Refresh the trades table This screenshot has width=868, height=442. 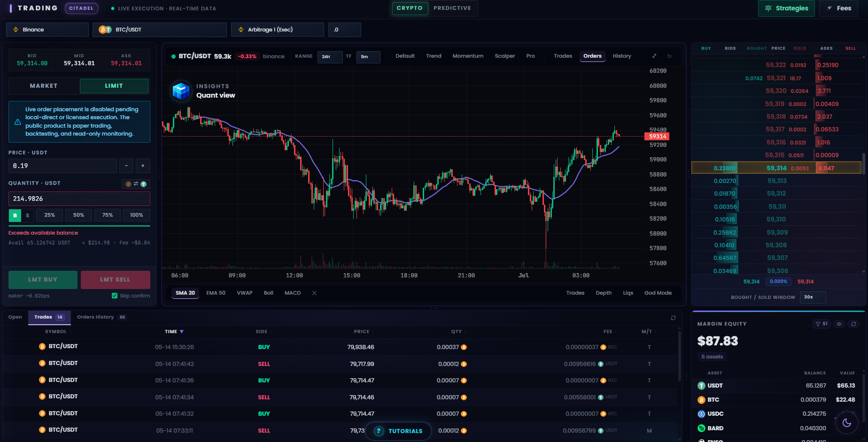click(x=673, y=318)
